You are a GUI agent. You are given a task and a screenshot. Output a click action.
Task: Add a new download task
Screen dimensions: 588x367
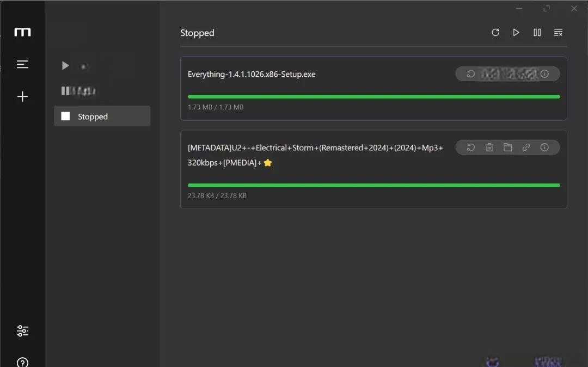[x=22, y=96]
